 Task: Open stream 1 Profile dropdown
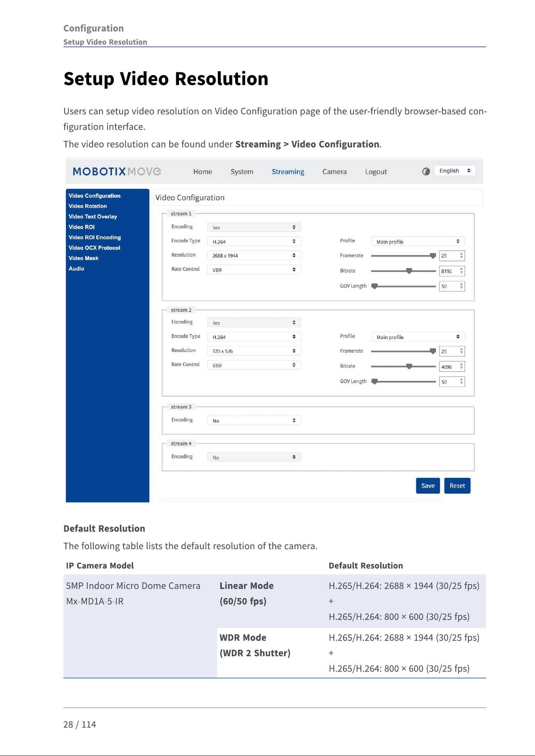coord(418,241)
